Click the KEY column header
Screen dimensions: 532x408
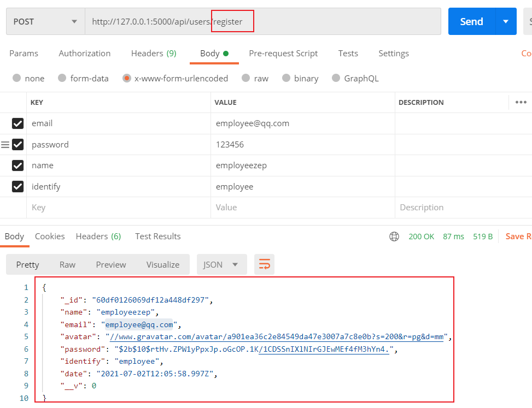pyautogui.click(x=37, y=102)
